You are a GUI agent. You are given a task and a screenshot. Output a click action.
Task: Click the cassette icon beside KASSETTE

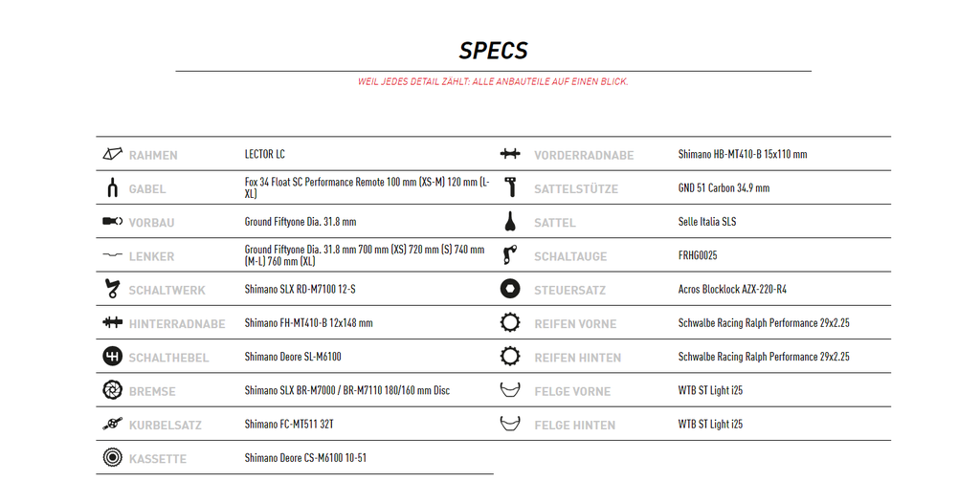point(113,457)
